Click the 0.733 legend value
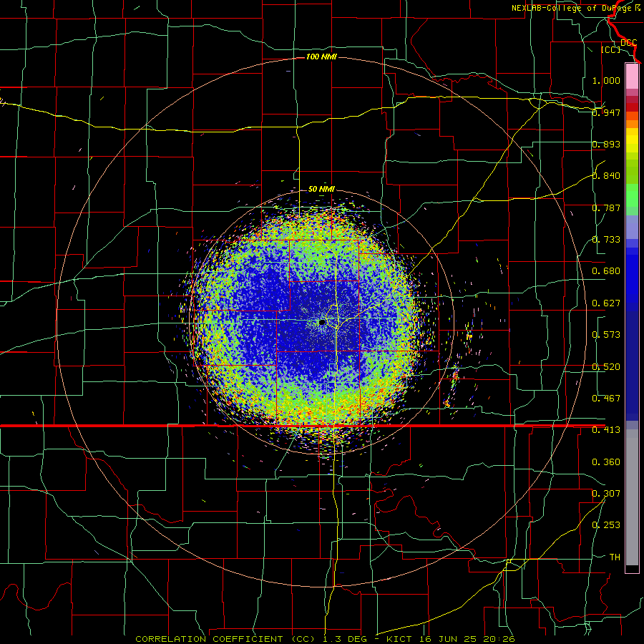Screen dimensions: 644x644 pyautogui.click(x=606, y=240)
